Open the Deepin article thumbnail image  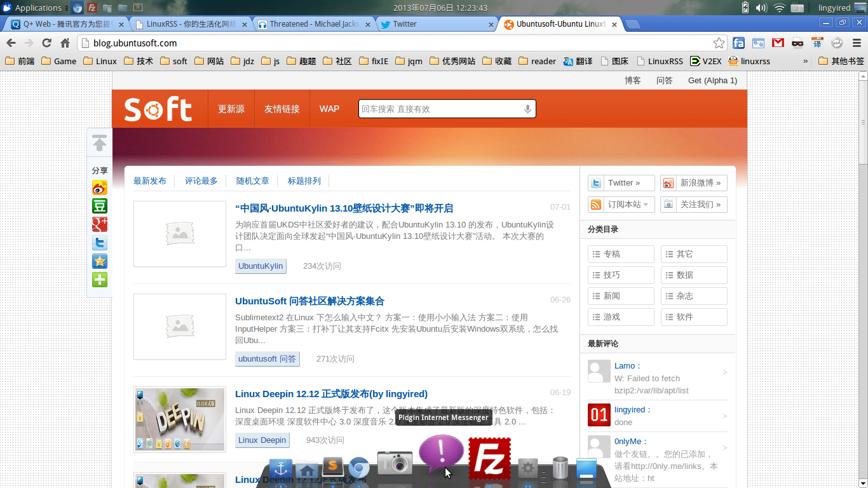(x=180, y=419)
